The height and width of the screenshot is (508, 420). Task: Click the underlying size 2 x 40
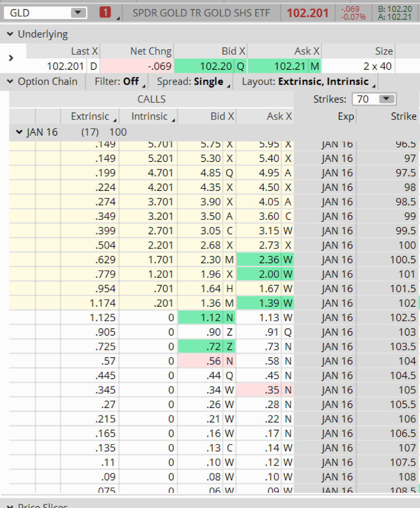pyautogui.click(x=358, y=66)
